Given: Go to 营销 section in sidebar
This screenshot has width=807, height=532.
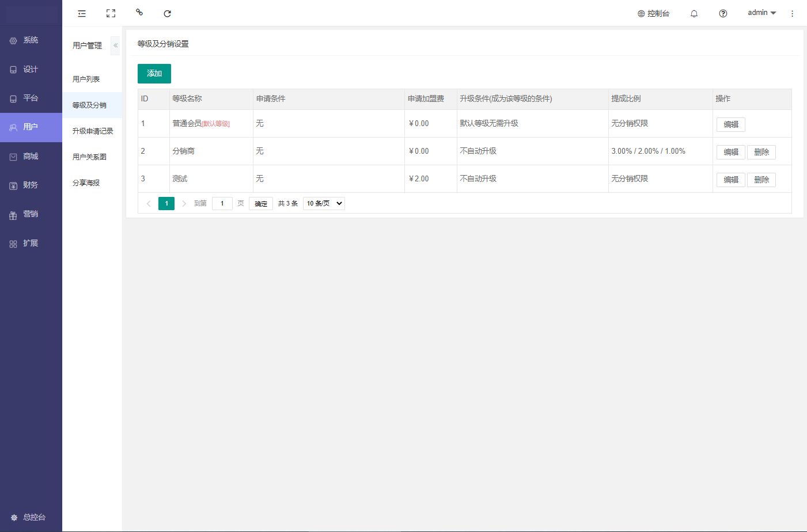Looking at the screenshot, I should (31, 214).
